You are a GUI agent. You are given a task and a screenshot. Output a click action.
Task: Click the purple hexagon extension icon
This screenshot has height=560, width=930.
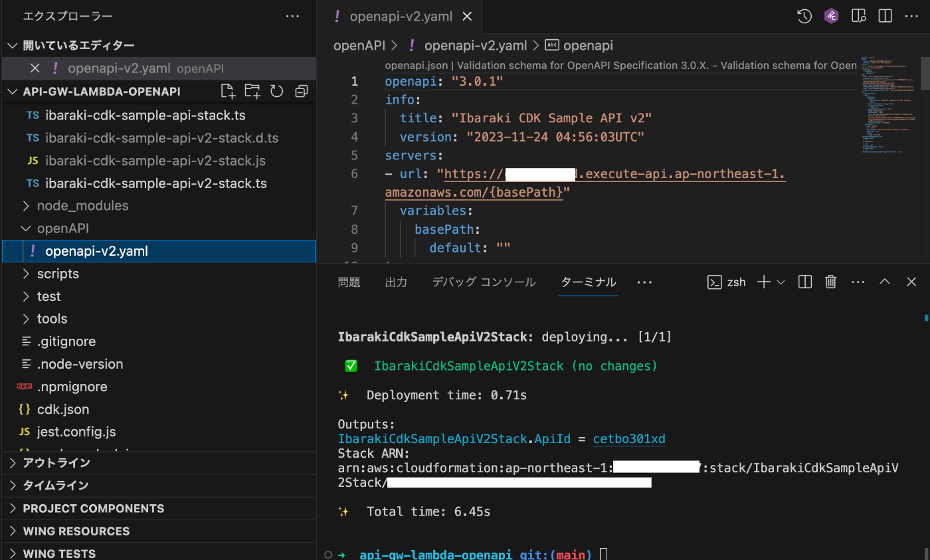point(831,17)
